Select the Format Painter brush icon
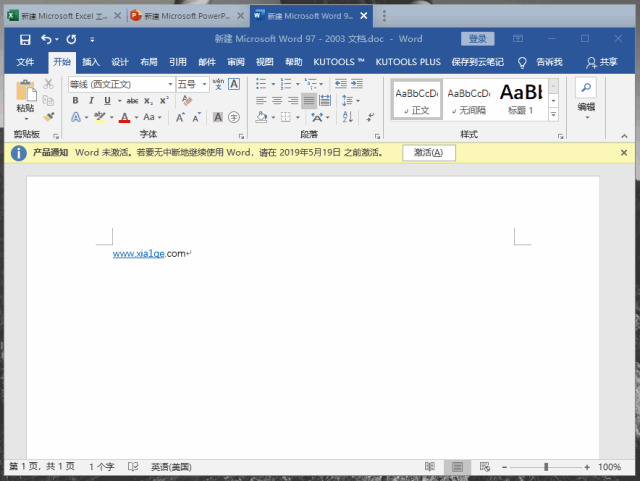This screenshot has width=640, height=481. [x=49, y=117]
